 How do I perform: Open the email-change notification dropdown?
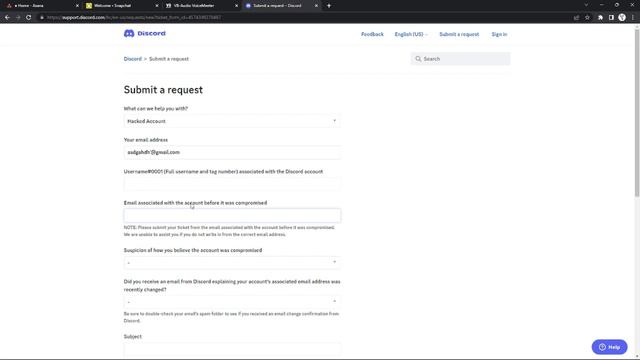[232, 302]
